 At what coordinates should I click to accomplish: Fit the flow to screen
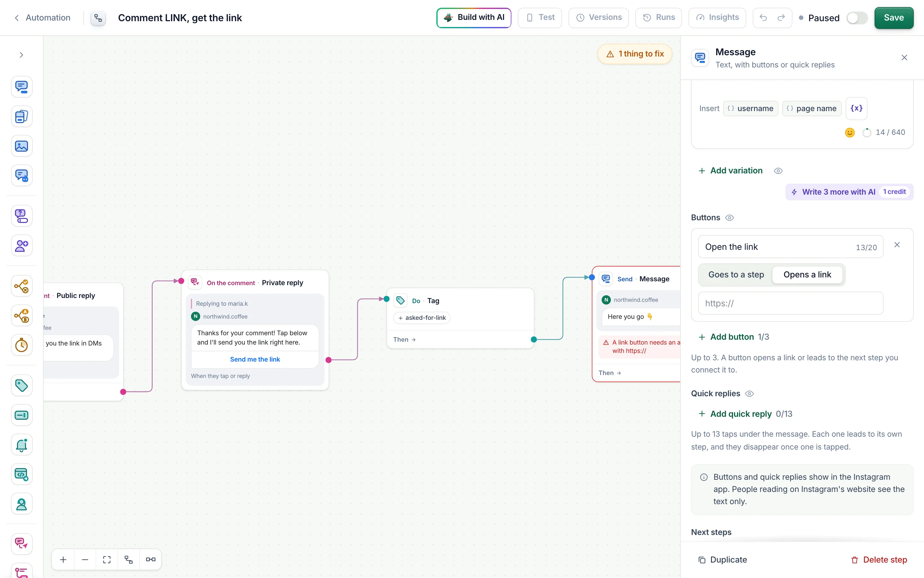click(x=107, y=560)
